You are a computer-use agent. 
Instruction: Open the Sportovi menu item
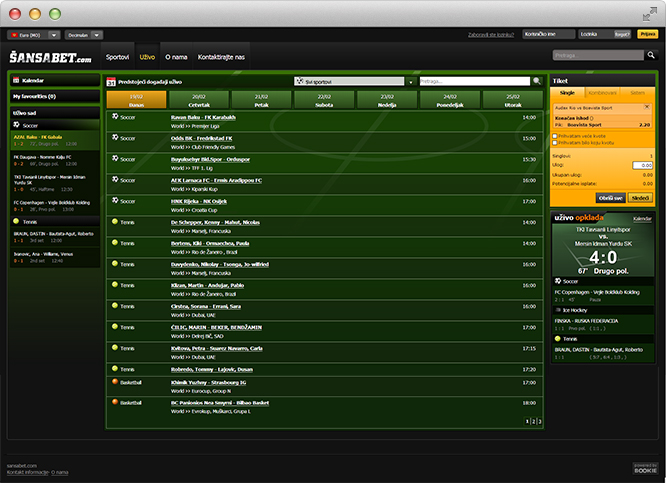[x=117, y=58]
